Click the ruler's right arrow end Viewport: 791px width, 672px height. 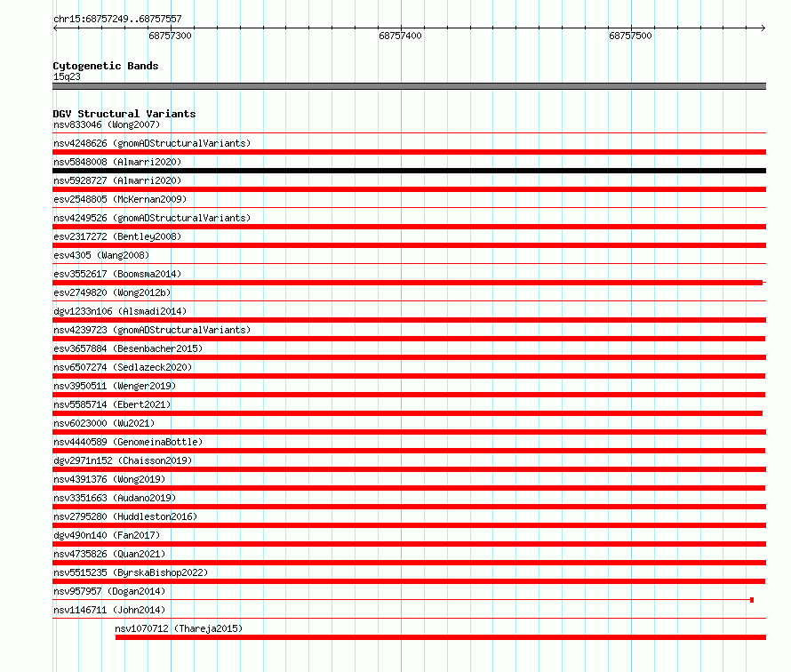(x=763, y=28)
